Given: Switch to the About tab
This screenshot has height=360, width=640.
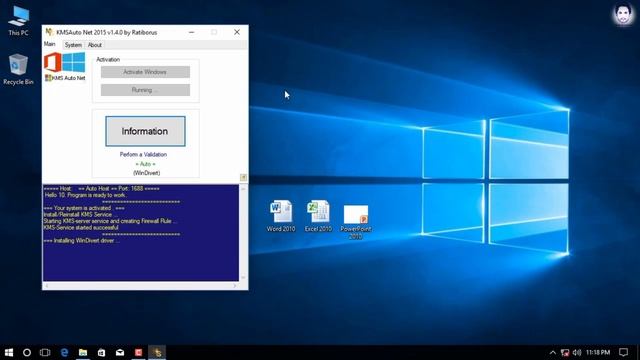Looking at the screenshot, I should coord(95,45).
